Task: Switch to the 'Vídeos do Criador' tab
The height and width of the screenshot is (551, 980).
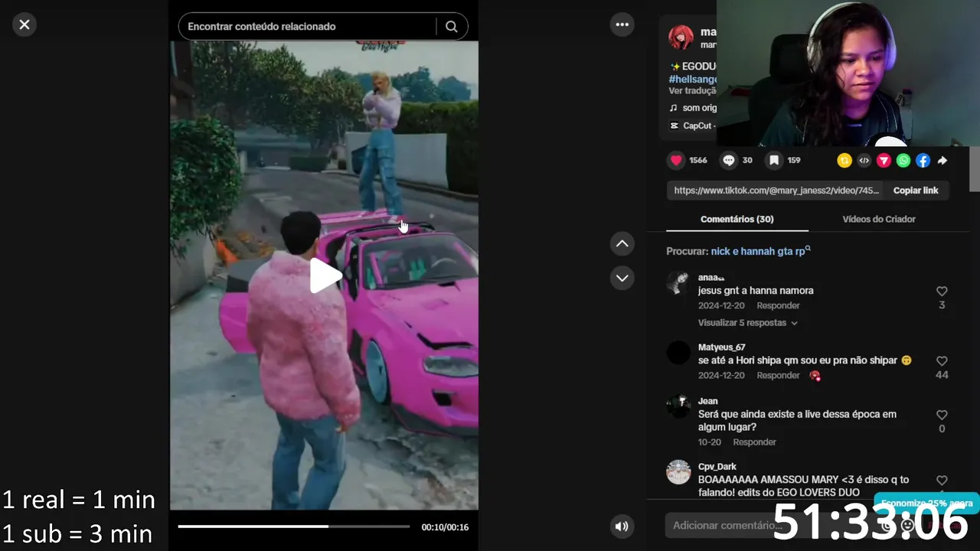Action: click(x=879, y=219)
